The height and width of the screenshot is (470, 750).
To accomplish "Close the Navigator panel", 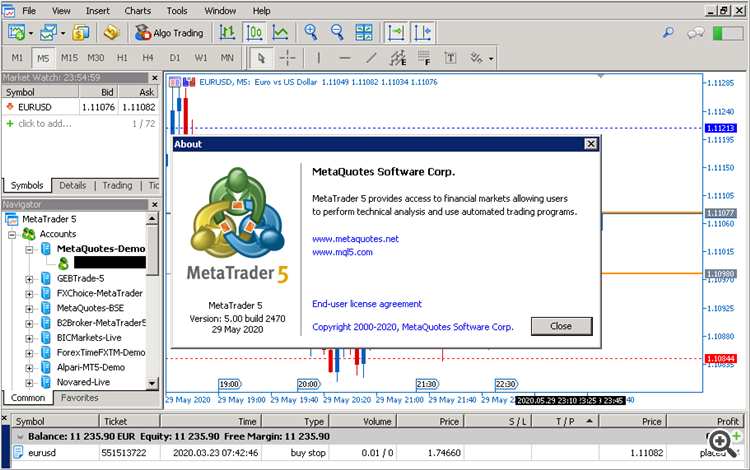I will 154,204.
